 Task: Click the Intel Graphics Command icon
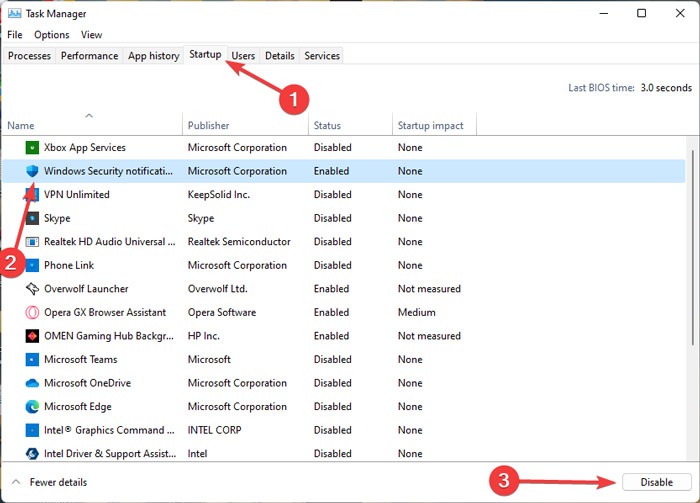32,430
